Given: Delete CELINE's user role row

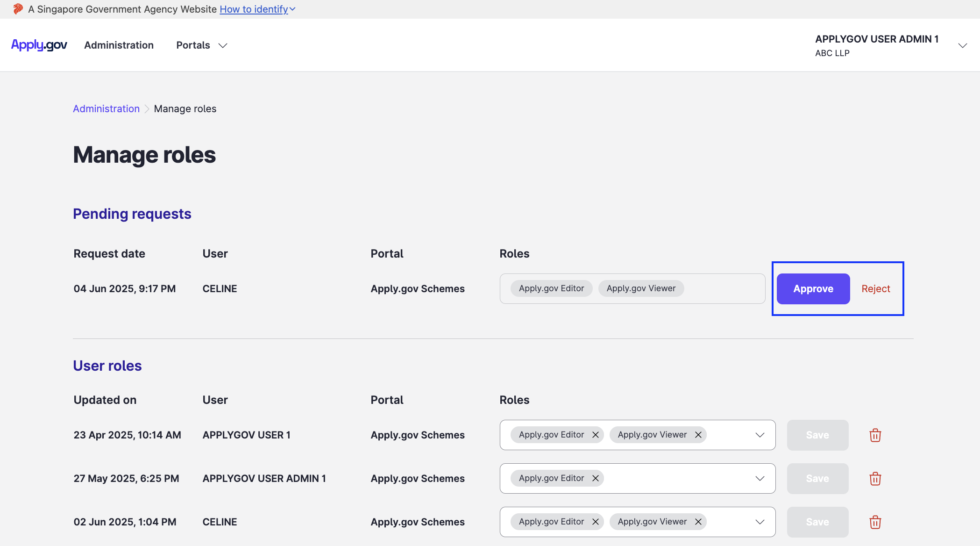Looking at the screenshot, I should click(875, 522).
